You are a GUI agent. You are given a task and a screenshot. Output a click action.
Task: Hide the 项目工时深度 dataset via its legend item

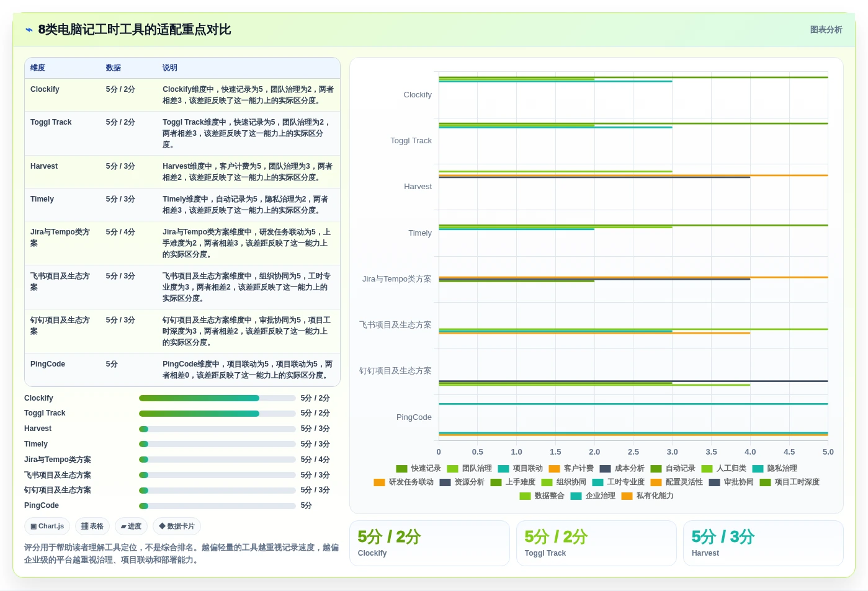[789, 482]
